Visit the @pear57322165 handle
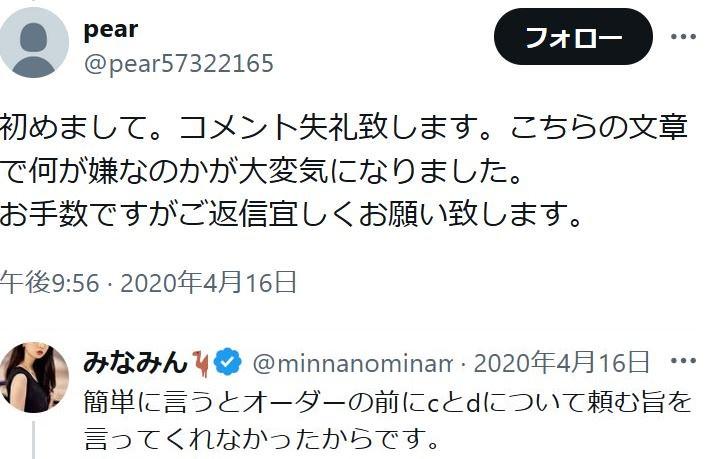The height and width of the screenshot is (459, 710). pos(179,63)
